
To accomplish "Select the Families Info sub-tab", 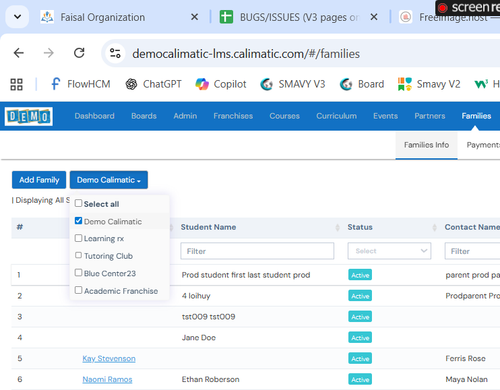I will point(426,145).
